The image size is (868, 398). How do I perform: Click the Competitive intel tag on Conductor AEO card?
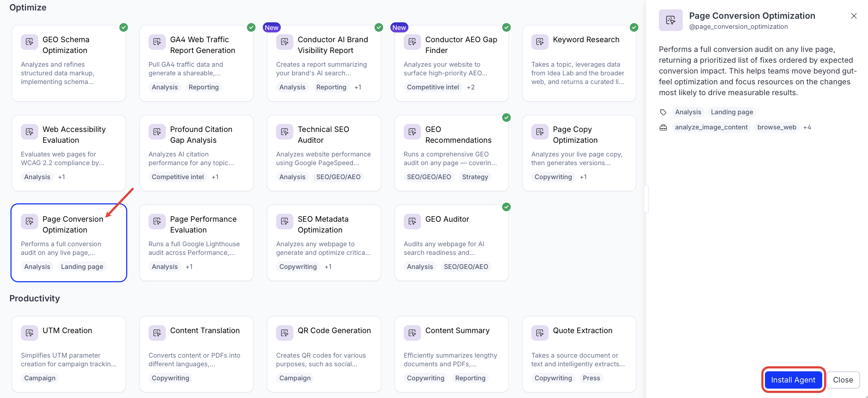click(x=433, y=87)
